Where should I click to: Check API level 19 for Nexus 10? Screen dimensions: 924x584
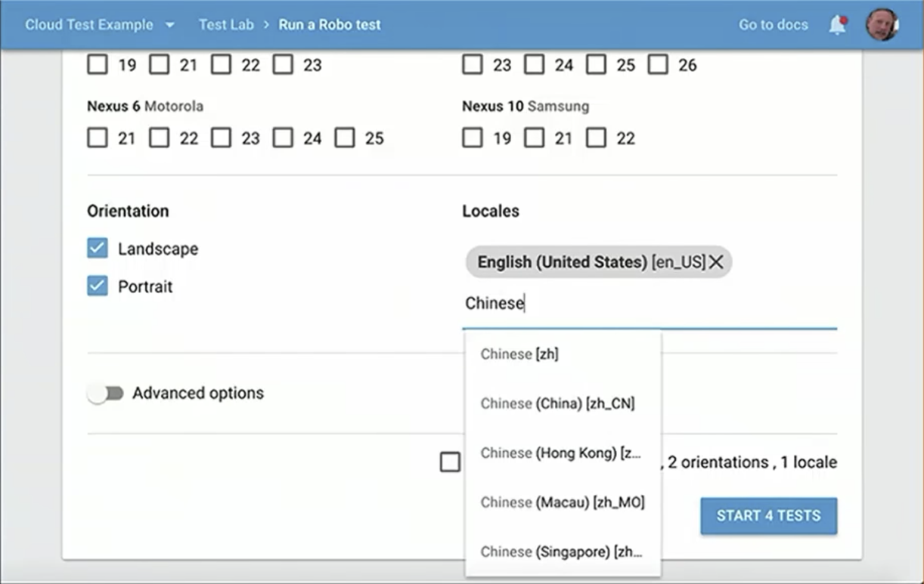click(x=473, y=138)
